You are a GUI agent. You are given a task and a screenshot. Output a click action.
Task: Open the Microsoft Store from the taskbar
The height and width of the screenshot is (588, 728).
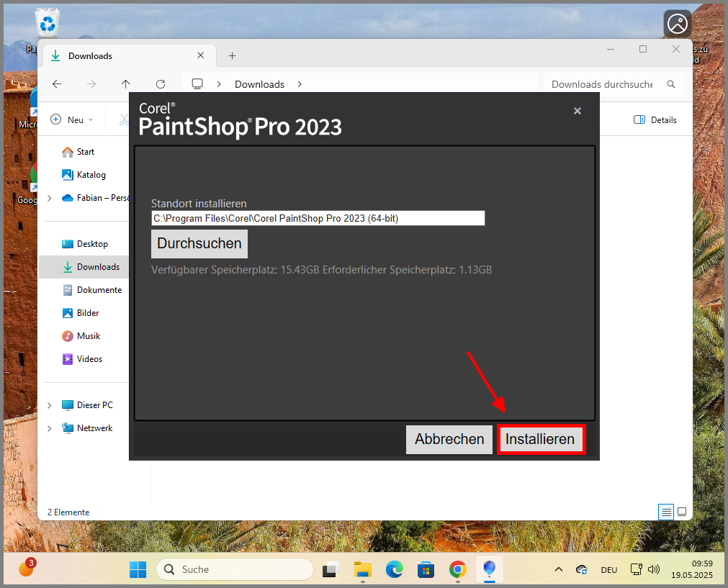426,569
